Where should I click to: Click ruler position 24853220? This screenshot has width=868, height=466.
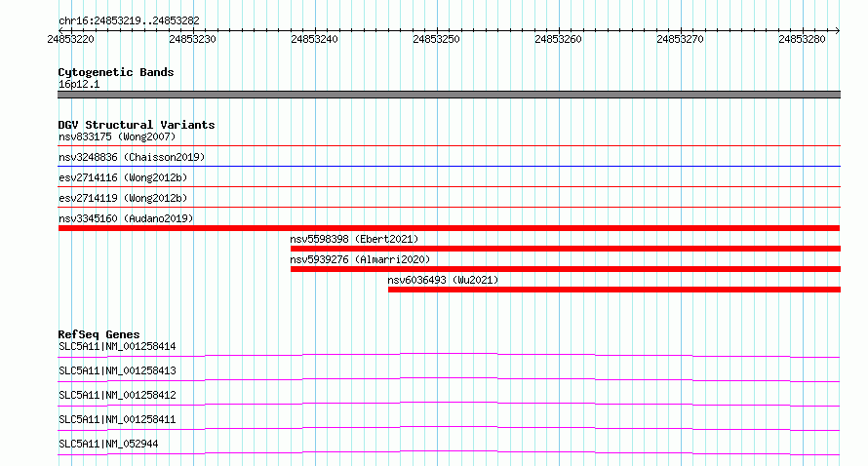coord(71,39)
